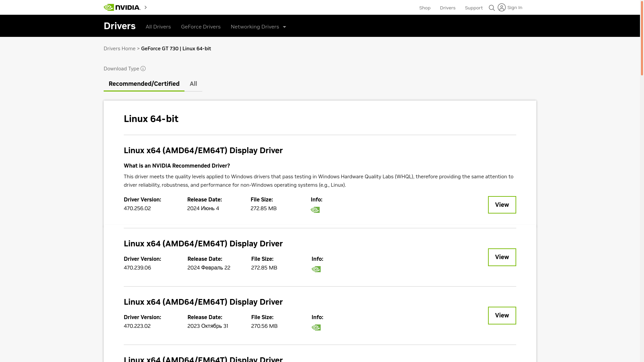The width and height of the screenshot is (644, 362).
Task: Click release date 2024 Июнь 4
Action: [x=203, y=208]
